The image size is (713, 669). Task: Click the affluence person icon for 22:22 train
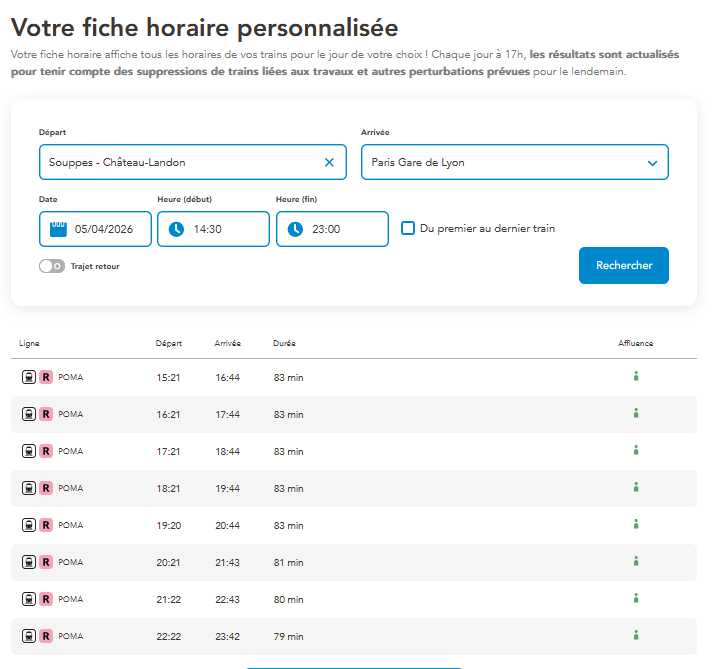636,634
